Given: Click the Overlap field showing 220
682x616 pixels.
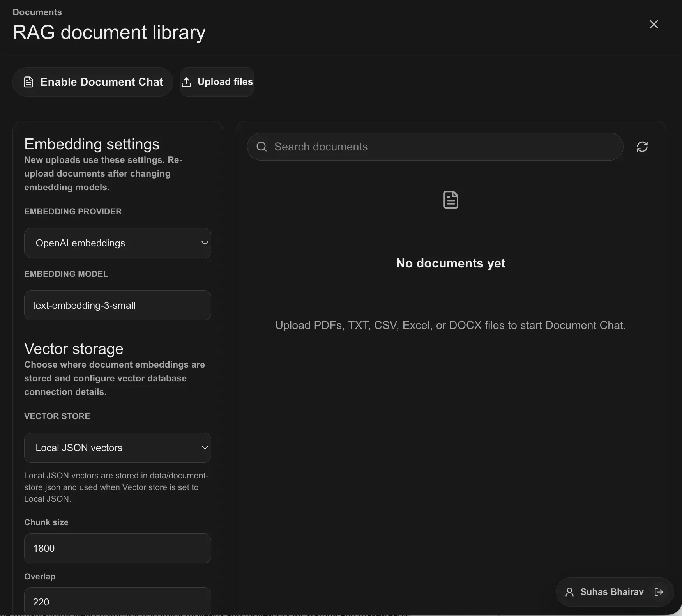Looking at the screenshot, I should 118,601.
